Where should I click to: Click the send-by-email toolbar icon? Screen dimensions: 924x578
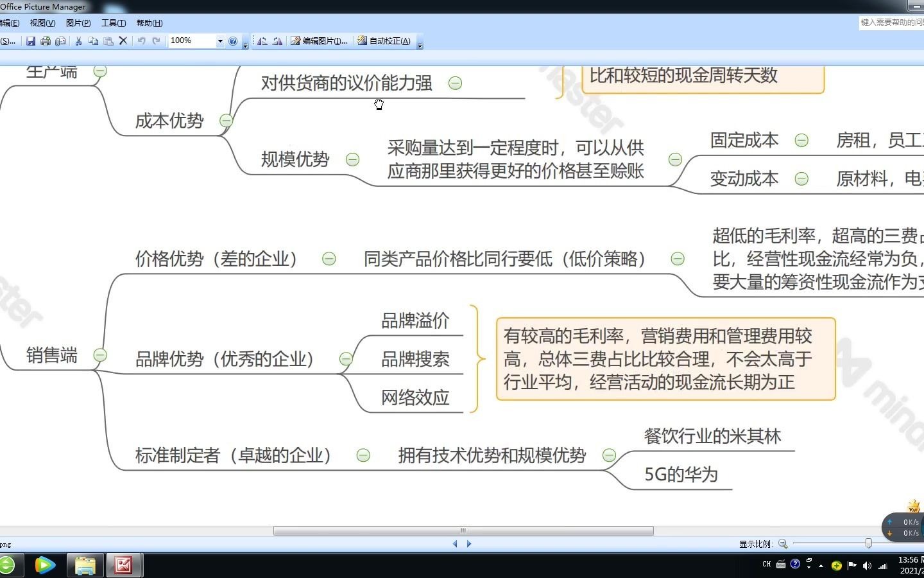point(60,41)
